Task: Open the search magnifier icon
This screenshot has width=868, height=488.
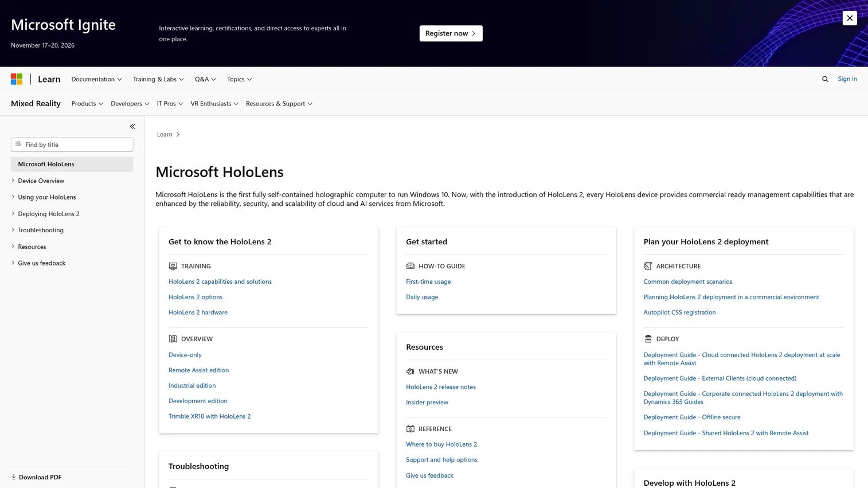Action: tap(825, 79)
